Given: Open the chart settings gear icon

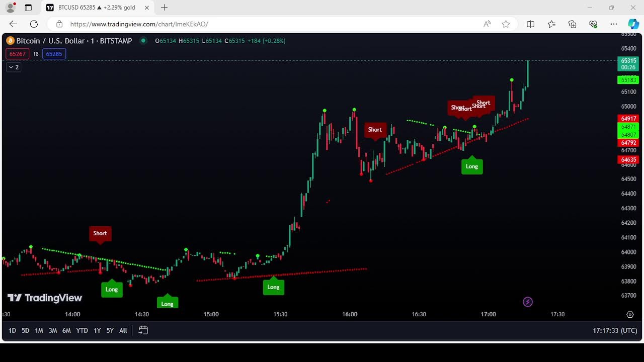Looking at the screenshot, I should coord(630,315).
